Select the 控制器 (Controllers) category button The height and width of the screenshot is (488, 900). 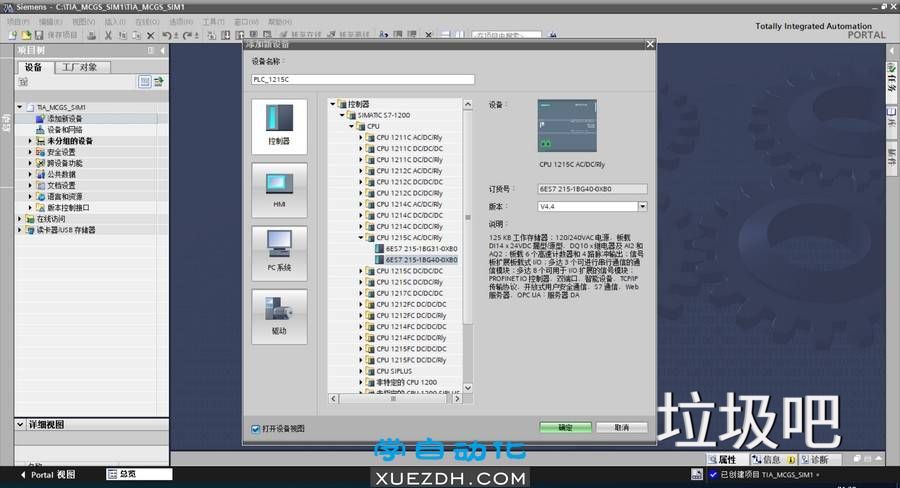279,126
